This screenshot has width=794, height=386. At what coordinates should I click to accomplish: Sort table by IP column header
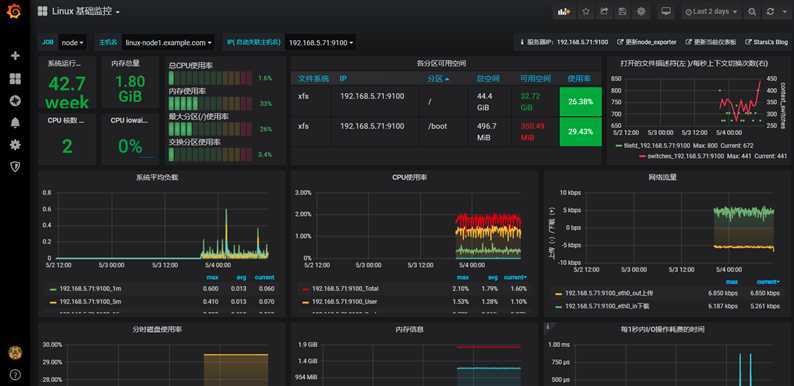click(343, 79)
